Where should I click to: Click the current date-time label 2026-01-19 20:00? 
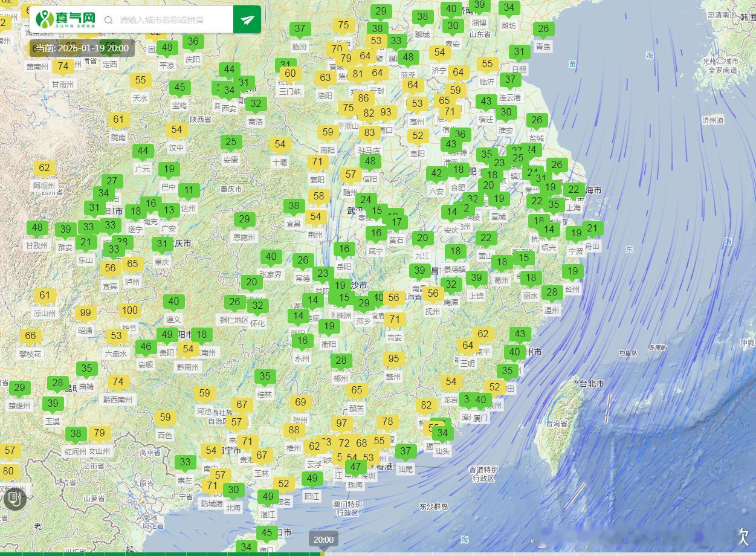pos(82,48)
